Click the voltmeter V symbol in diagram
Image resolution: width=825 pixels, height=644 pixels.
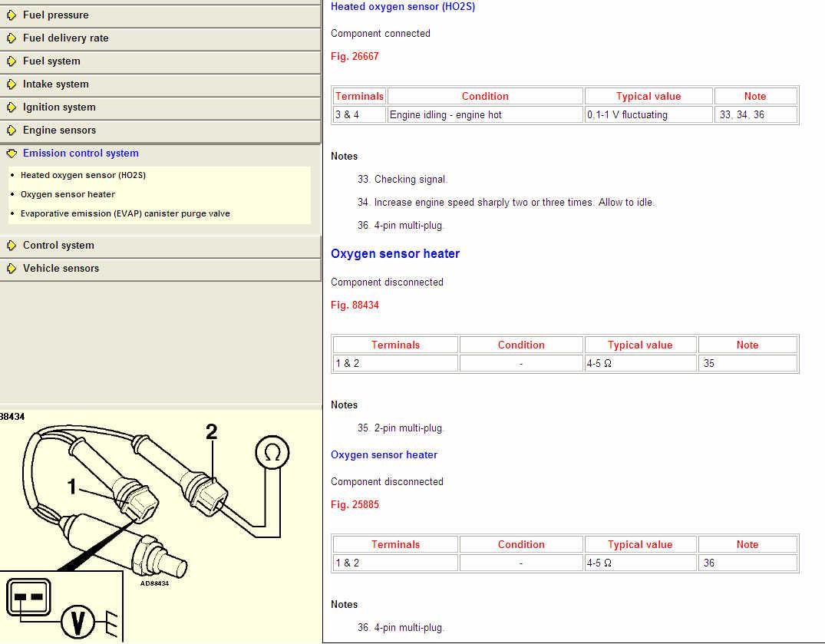[x=78, y=622]
